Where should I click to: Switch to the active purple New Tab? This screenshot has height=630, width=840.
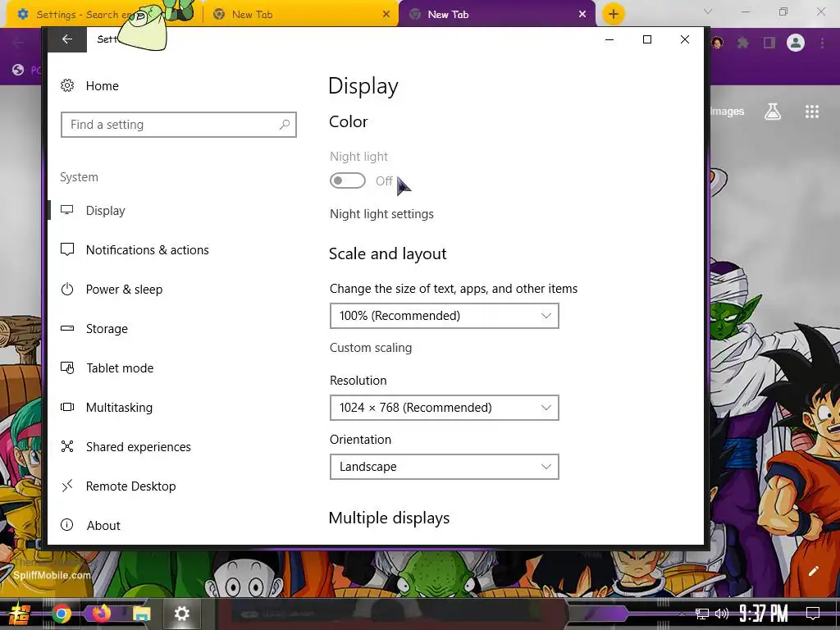pos(495,15)
